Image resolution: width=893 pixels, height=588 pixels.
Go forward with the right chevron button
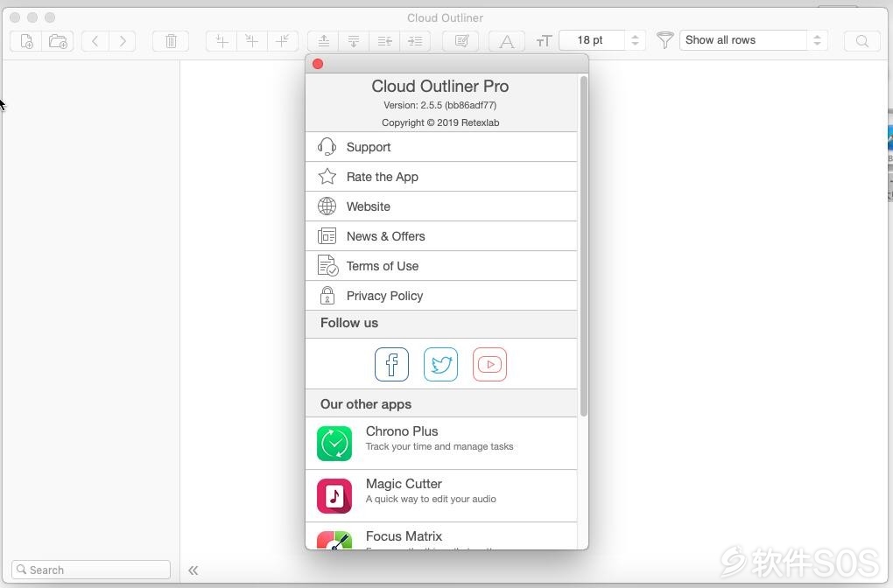(x=123, y=41)
